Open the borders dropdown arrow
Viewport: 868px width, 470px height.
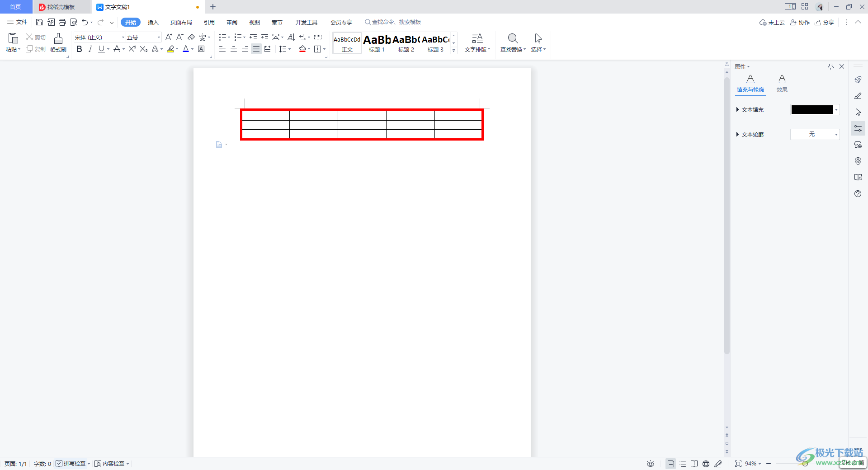click(325, 49)
